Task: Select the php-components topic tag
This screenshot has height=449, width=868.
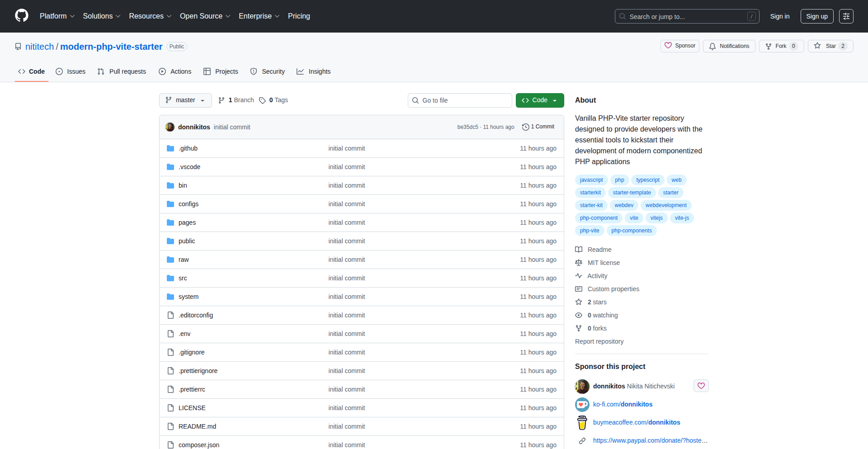Action: [x=631, y=231]
